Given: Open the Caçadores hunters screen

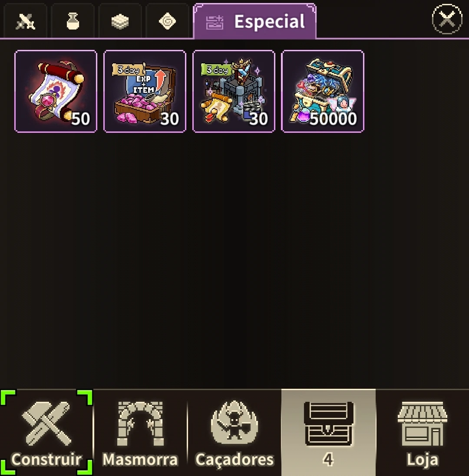Looking at the screenshot, I should (x=234, y=432).
